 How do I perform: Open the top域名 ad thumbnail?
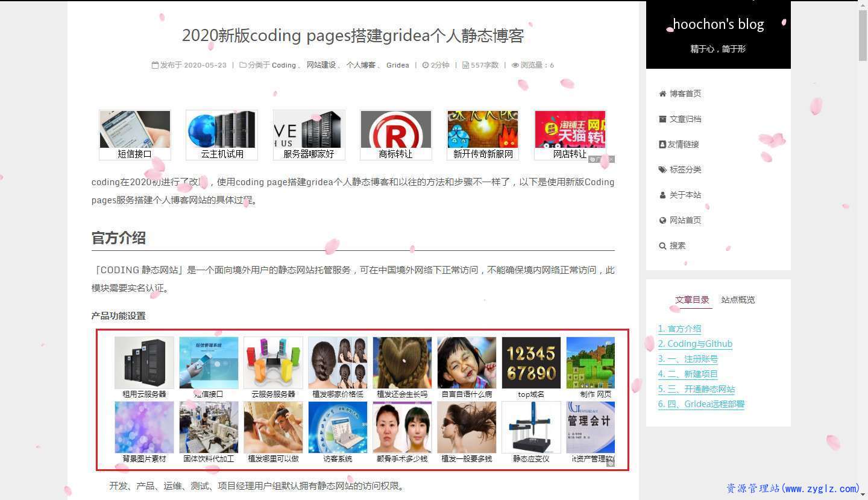(x=531, y=367)
